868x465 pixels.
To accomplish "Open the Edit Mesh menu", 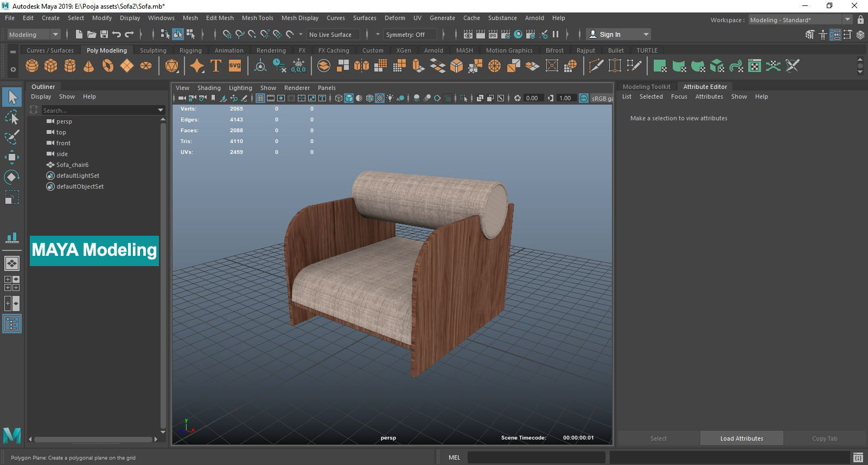I will 220,18.
